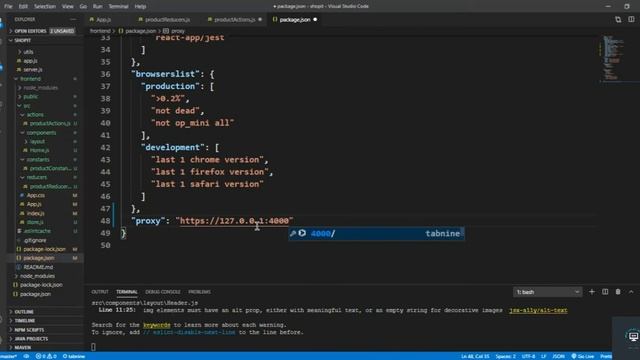Open Home.js in the explorer
Image resolution: width=640 pixels, height=360 pixels.
pos(39,151)
